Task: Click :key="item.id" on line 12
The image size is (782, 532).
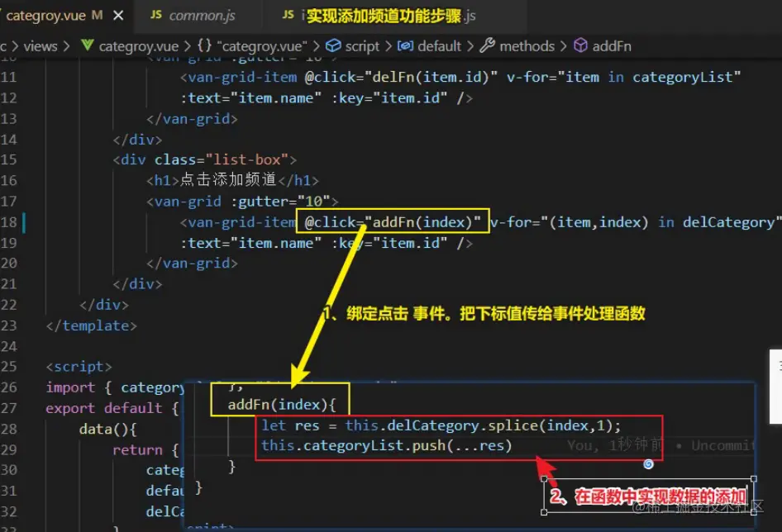Action: [x=389, y=98]
